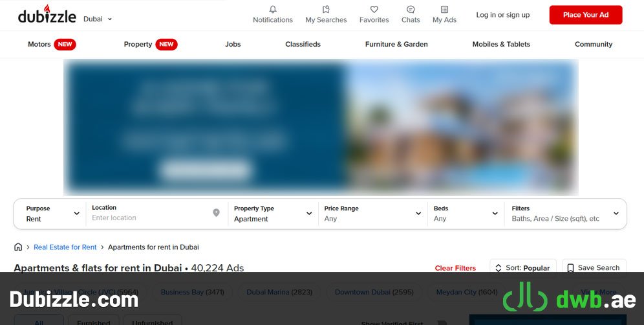Click Clear Filters link
This screenshot has height=325, width=644.
coord(455,268)
